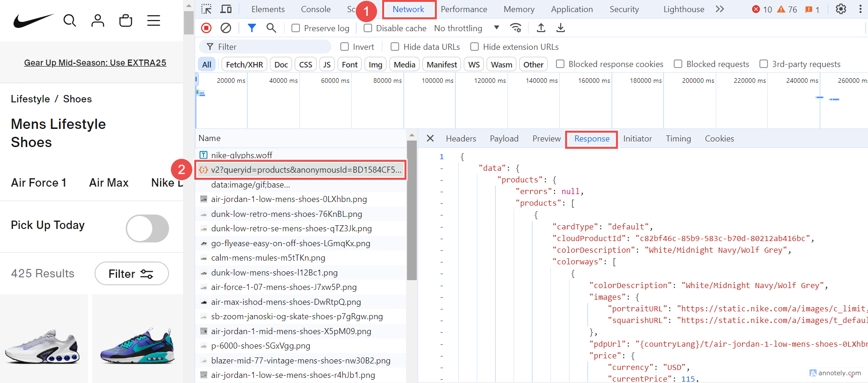Click the issues badge showing 1
Screen dimensions: 868x383
pyautogui.click(x=812, y=9)
